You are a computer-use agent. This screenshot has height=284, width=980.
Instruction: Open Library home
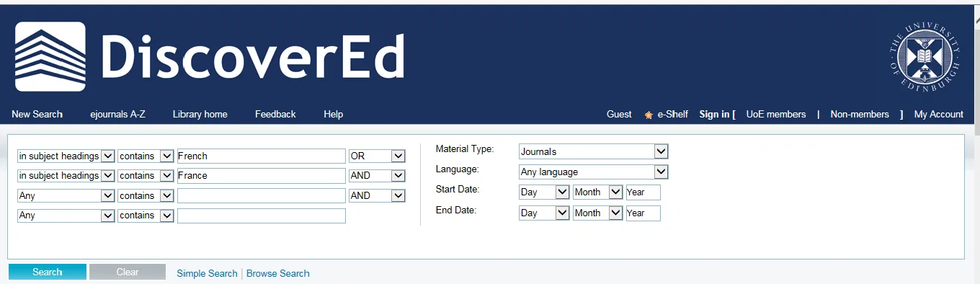tap(200, 114)
